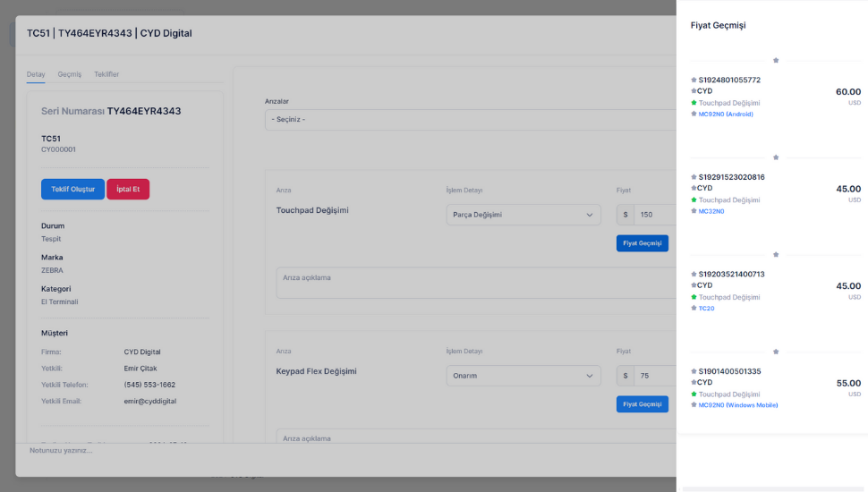868x492 pixels.
Task: Click star icon beside S1901400501335
Action: point(694,371)
